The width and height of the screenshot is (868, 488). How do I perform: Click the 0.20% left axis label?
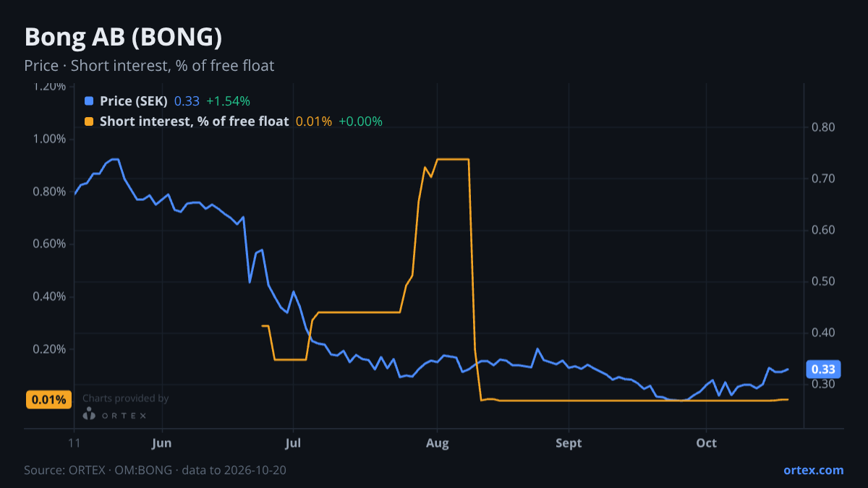pyautogui.click(x=50, y=349)
